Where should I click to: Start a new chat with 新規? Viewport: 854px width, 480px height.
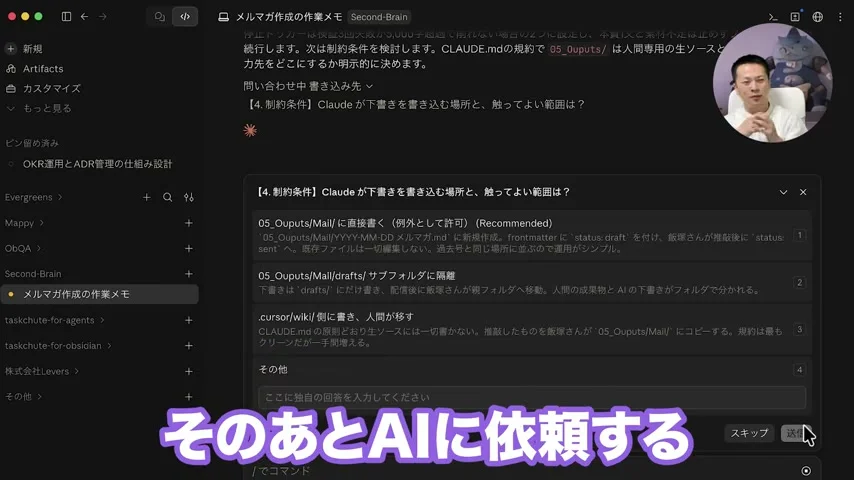point(32,49)
